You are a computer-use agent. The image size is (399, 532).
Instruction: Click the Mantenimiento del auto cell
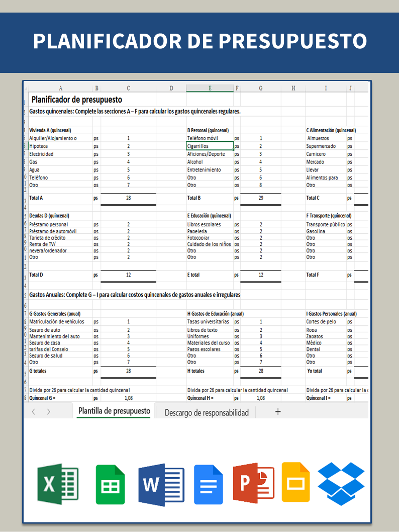pos(60,336)
